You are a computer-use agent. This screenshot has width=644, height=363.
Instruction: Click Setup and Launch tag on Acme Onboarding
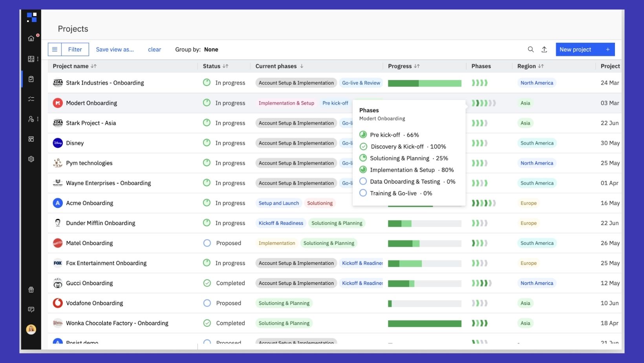tap(279, 203)
